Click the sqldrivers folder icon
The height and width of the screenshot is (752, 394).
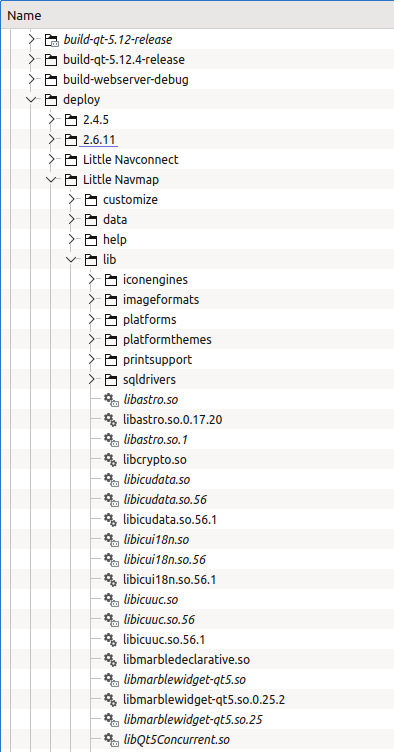111,379
